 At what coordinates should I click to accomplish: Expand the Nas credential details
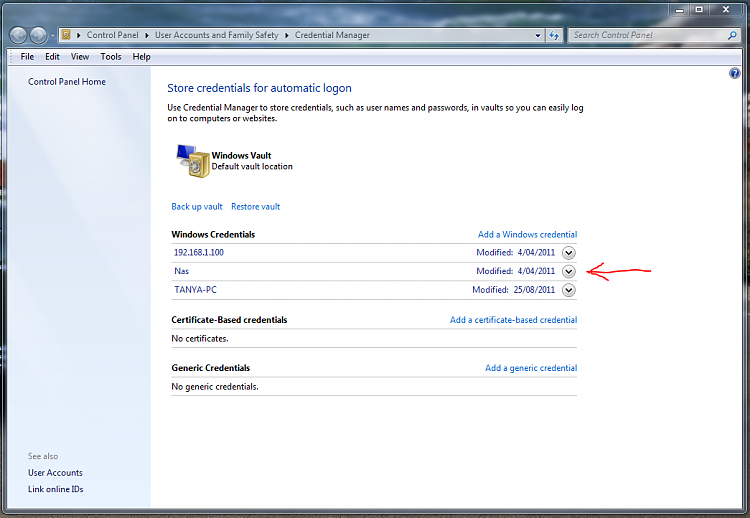point(569,271)
